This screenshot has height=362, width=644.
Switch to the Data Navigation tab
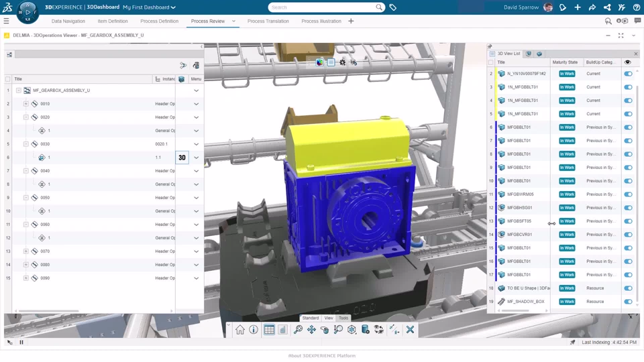[x=68, y=21]
